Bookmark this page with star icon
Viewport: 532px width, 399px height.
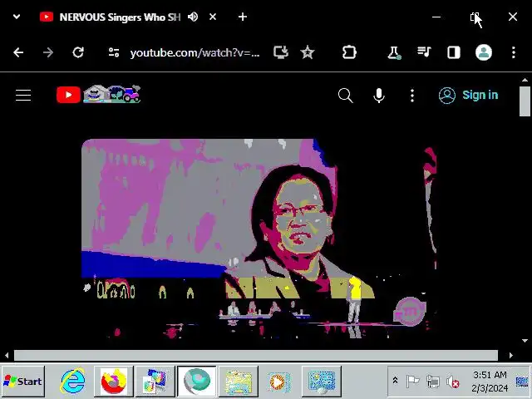[x=308, y=52]
